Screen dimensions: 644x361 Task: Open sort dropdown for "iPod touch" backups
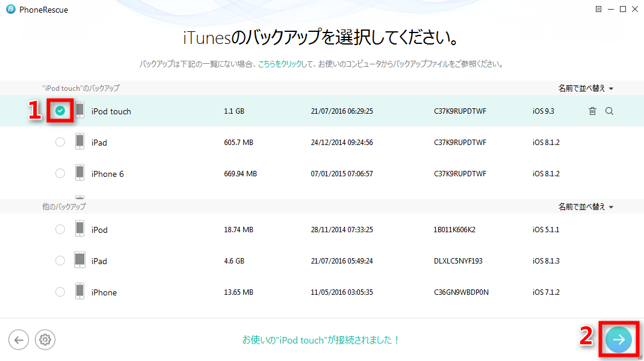(586, 88)
